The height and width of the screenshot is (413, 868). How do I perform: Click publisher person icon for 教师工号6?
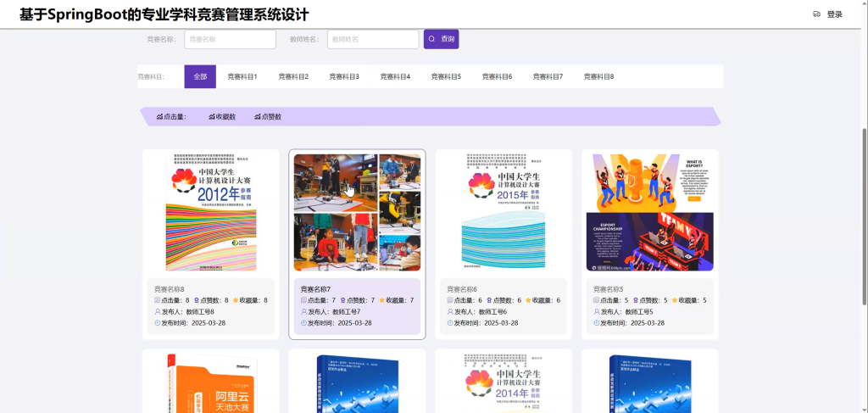[x=450, y=312]
